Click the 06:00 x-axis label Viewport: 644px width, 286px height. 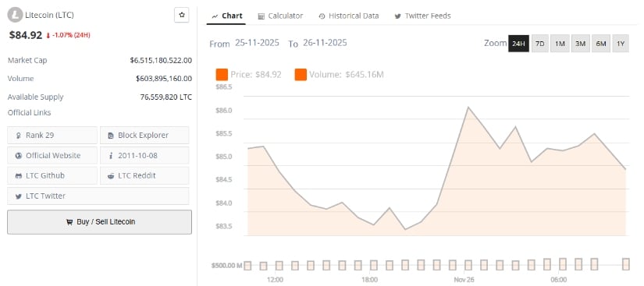click(559, 280)
